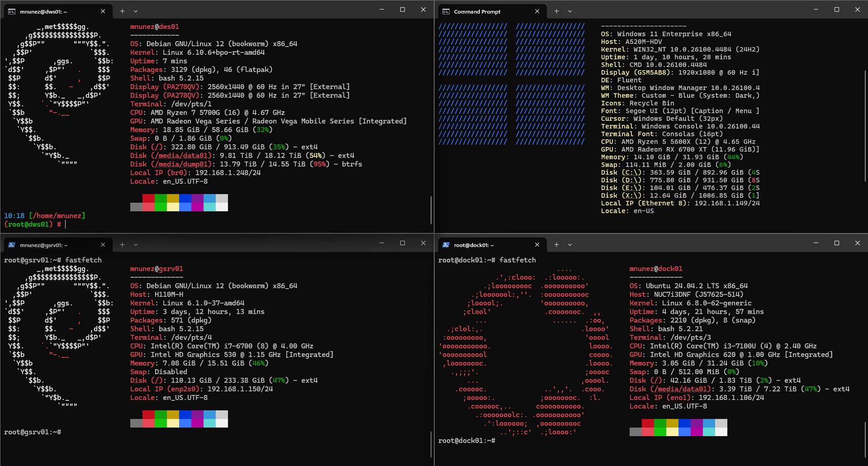The width and height of the screenshot is (868, 466).
Task: Click the mnunez@dws01 tab's console icon
Action: point(12,11)
